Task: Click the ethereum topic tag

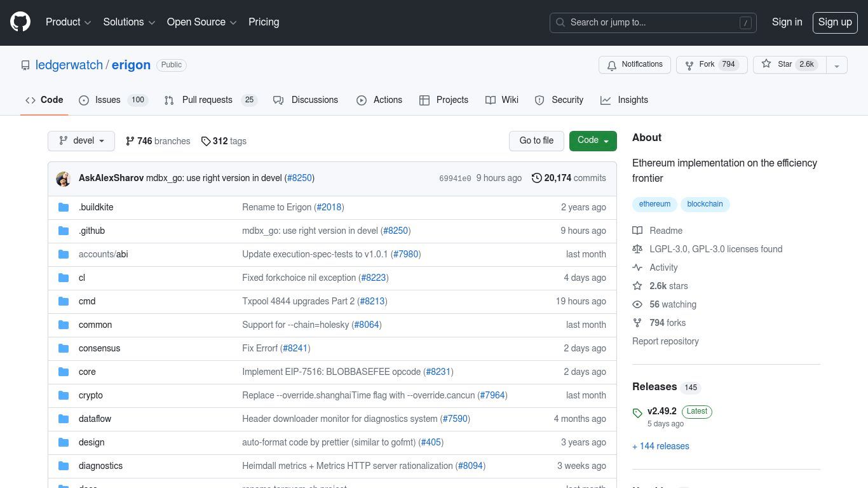Action: [x=654, y=204]
